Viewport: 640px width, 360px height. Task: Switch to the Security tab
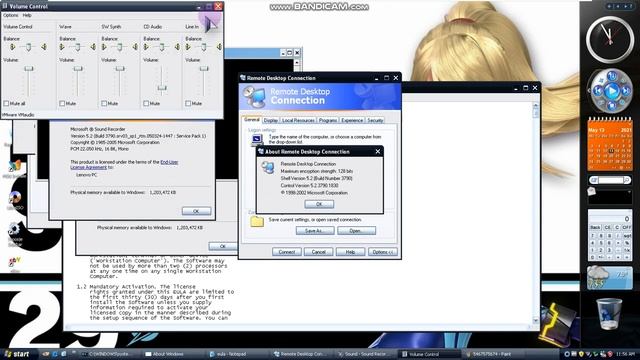click(375, 120)
